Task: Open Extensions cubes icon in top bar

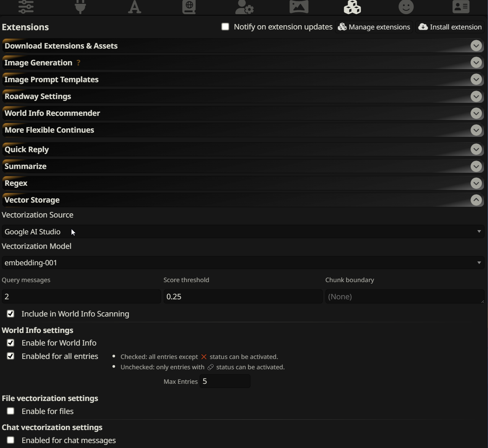Action: pyautogui.click(x=352, y=7)
